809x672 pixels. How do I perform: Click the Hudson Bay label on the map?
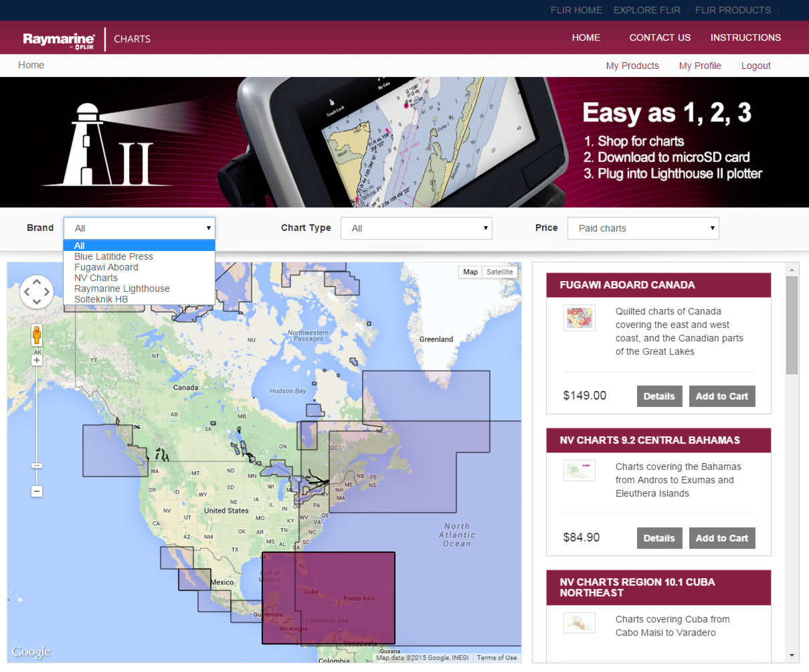tap(288, 391)
